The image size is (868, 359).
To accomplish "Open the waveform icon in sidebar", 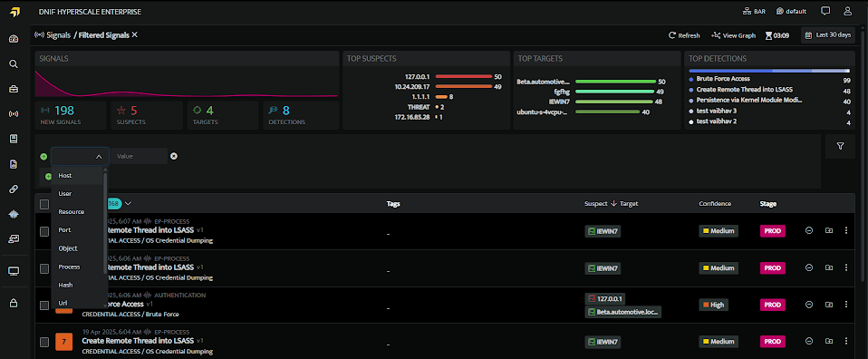I will (14, 214).
